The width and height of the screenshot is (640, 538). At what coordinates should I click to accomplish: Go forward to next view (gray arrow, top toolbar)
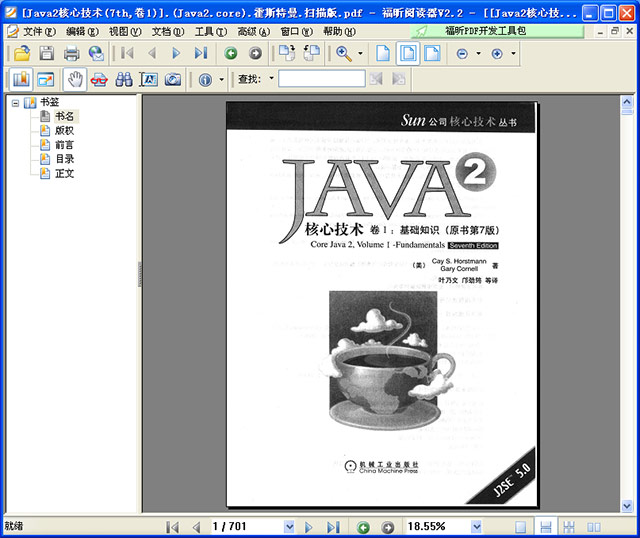(x=256, y=53)
